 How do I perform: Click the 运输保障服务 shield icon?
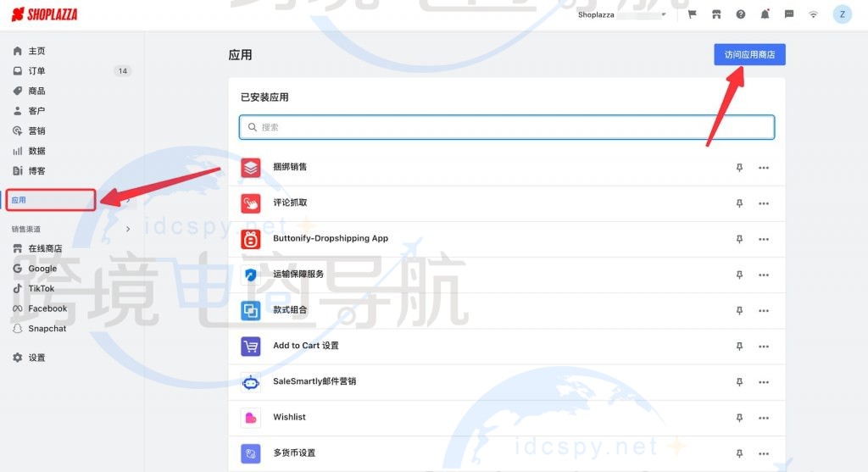tap(251, 275)
